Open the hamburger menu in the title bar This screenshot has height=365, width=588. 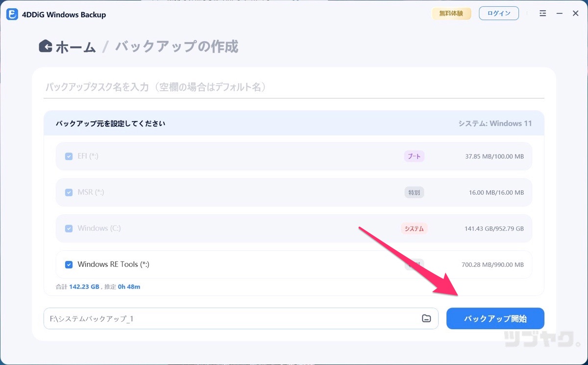[542, 13]
